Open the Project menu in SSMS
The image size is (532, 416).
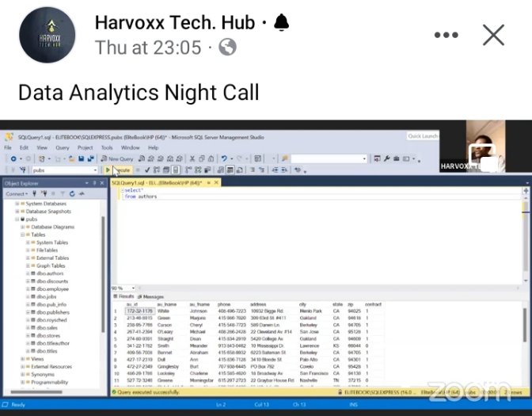click(85, 147)
